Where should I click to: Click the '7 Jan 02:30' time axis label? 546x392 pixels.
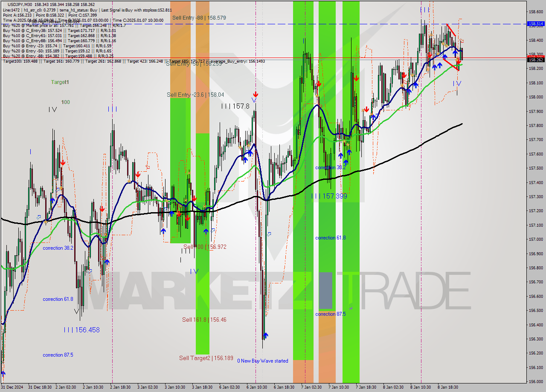point(311,387)
